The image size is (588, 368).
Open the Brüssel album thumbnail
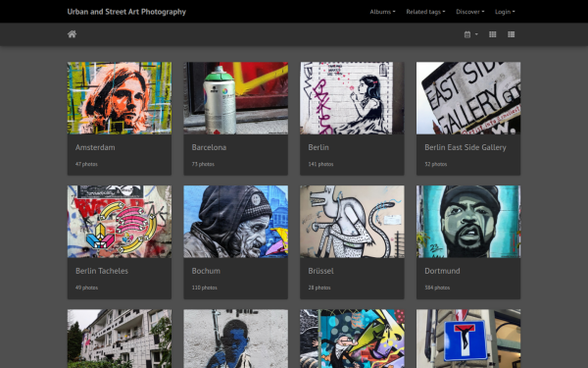point(352,222)
